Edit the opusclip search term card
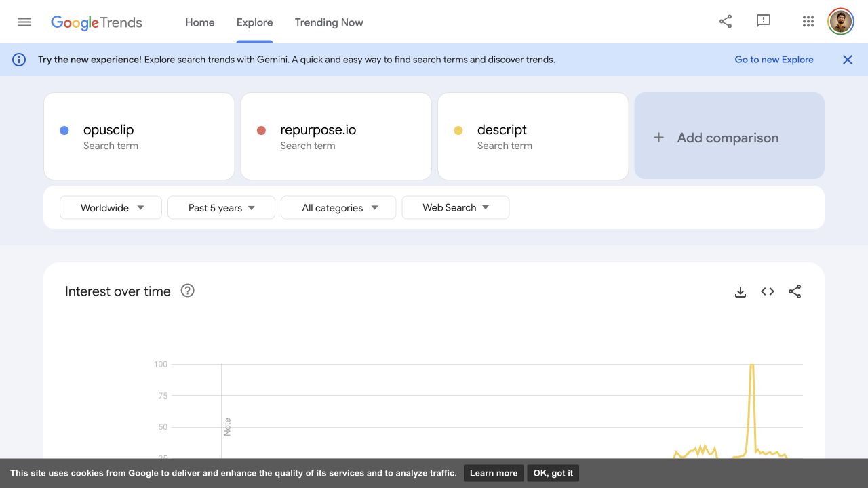868x488 pixels. point(139,136)
